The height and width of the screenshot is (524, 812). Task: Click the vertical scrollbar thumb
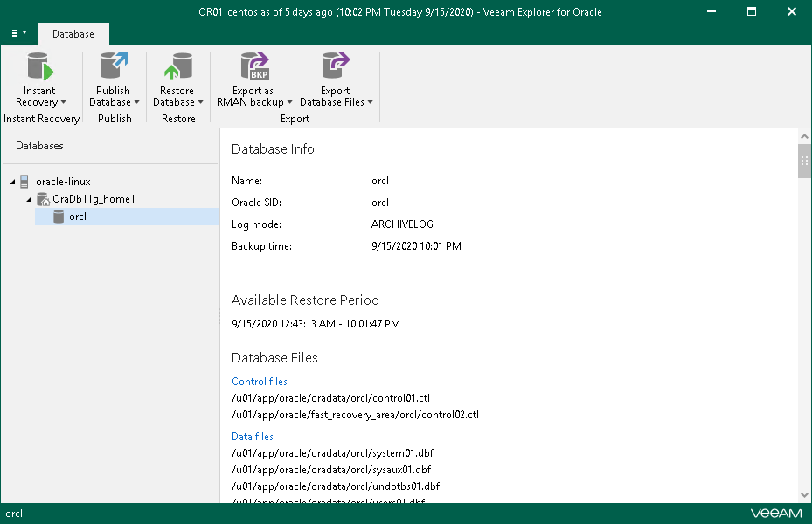point(804,161)
